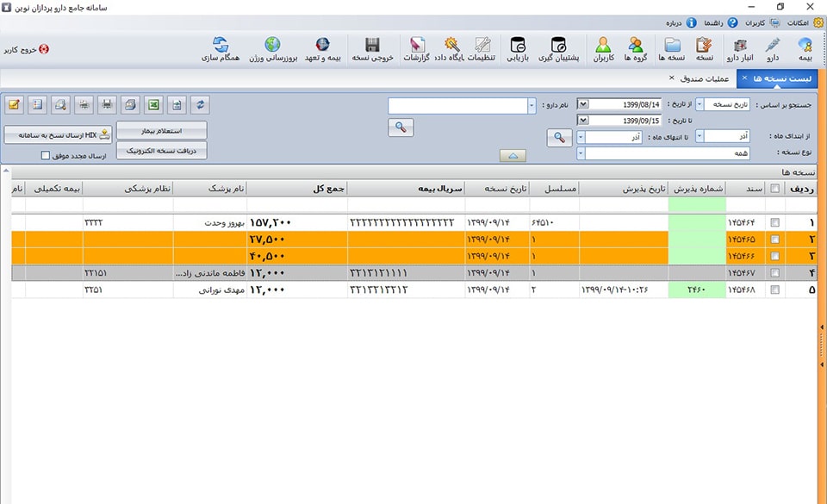Viewport: 827px width, 504px height.
Task: Click the blue refresh arrows icon
Action: (201, 105)
